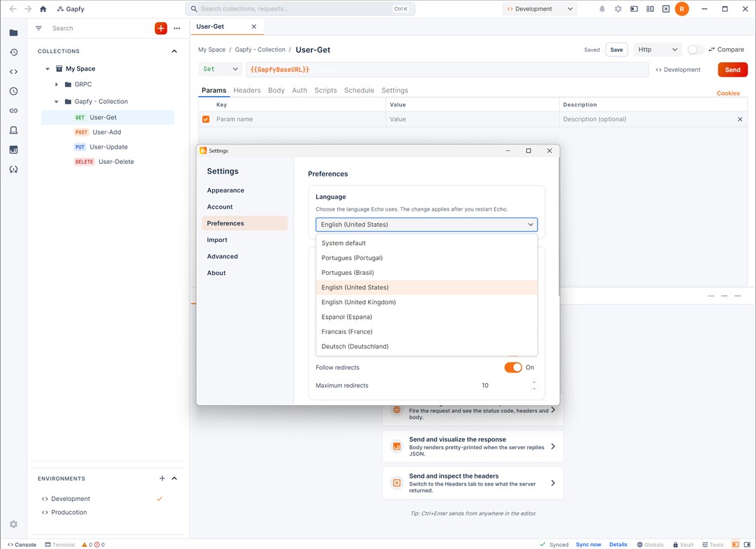Open the Console in status bar
Screen dimensions: 756x549
(22, 545)
